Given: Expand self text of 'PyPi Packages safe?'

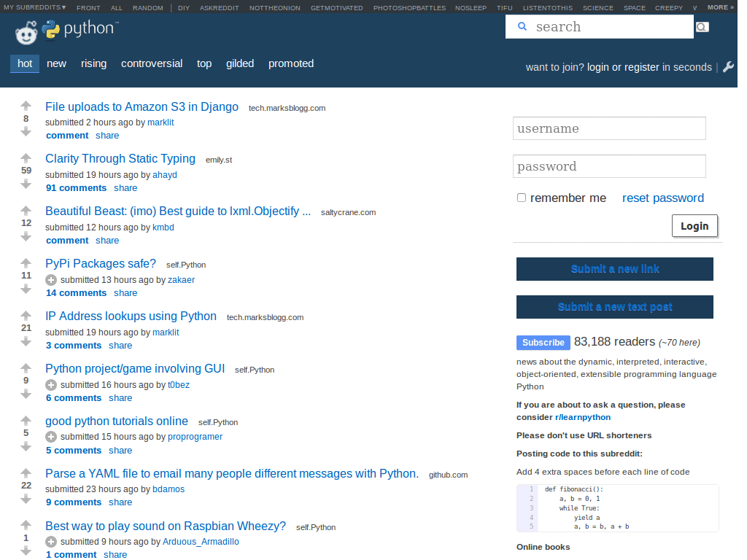Looking at the screenshot, I should 51,280.
